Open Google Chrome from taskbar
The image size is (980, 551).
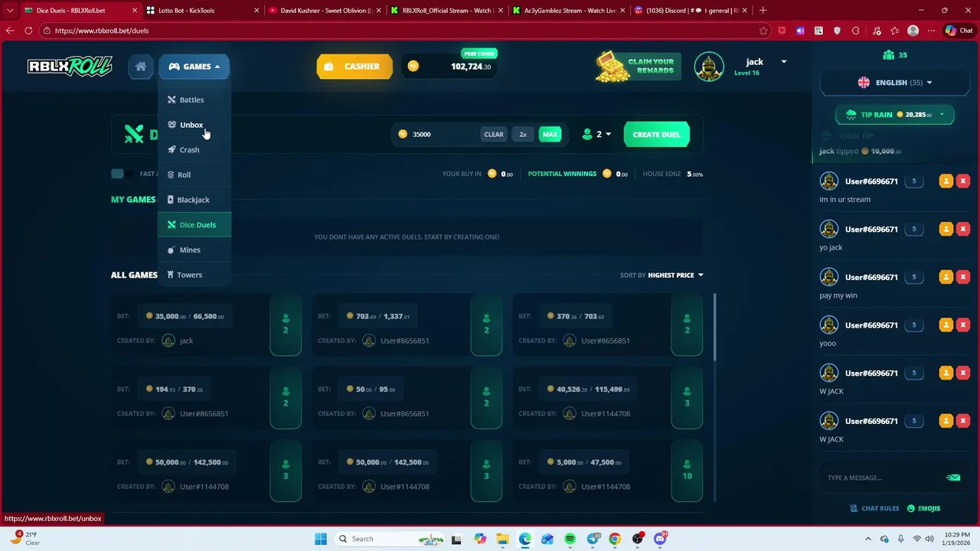[615, 539]
